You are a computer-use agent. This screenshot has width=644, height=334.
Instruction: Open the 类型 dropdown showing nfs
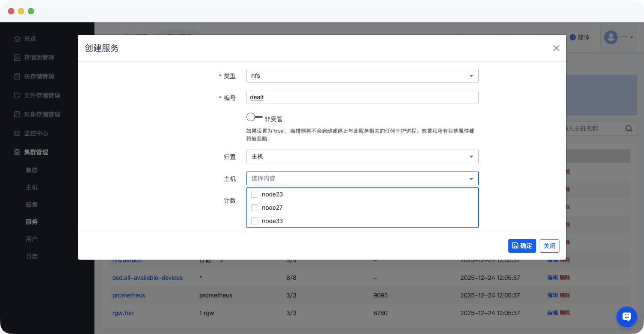tap(362, 76)
